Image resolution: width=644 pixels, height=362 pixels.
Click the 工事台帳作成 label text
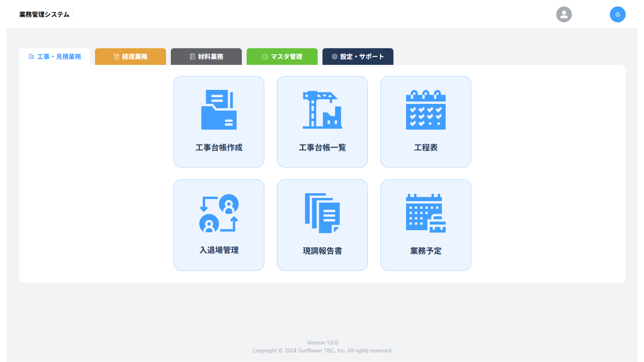coord(219,147)
